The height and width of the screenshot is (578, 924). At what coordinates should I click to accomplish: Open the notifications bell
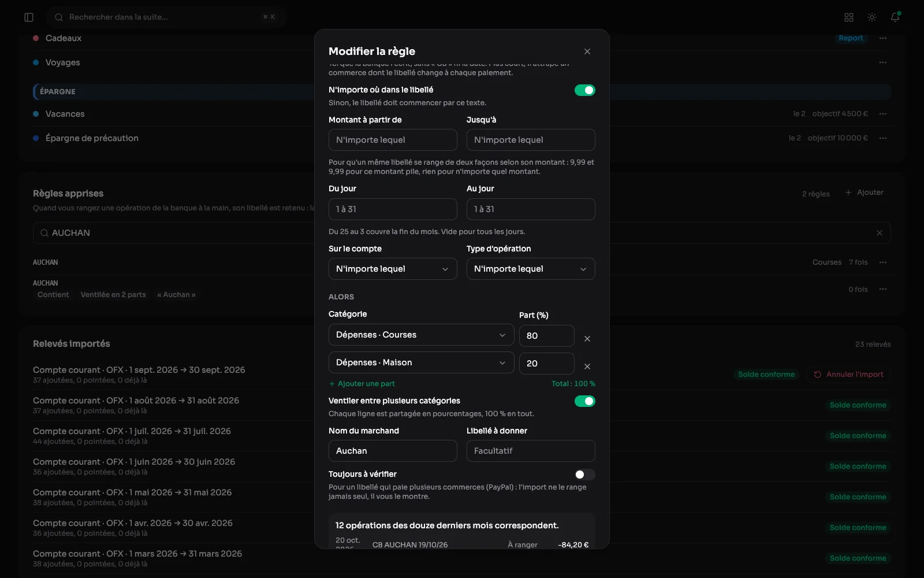click(895, 17)
